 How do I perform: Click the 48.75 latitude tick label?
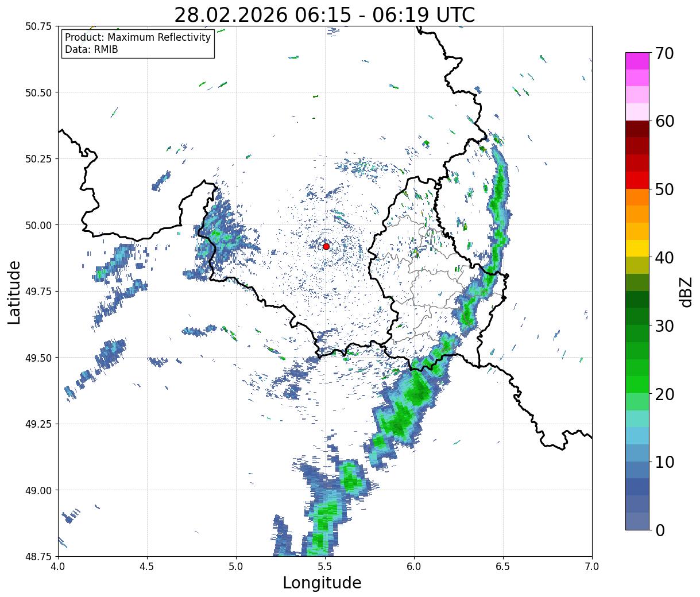click(x=38, y=557)
